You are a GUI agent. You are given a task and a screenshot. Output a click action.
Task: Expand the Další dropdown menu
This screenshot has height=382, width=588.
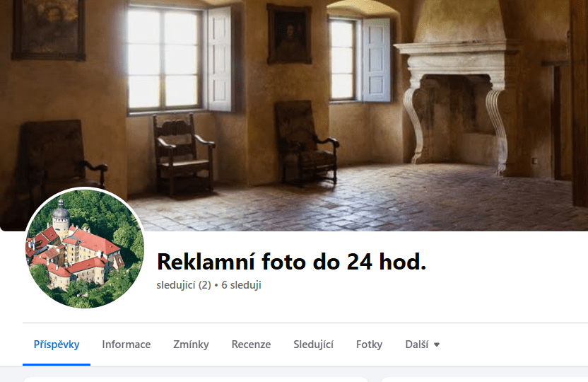click(422, 345)
